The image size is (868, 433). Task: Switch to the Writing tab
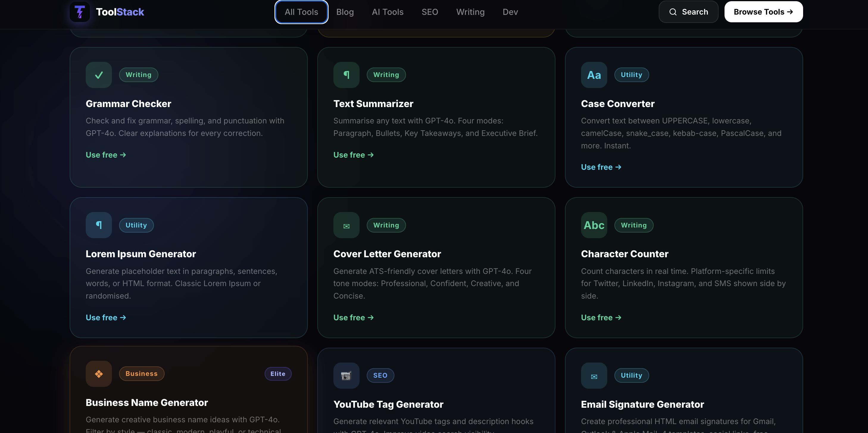pos(470,12)
